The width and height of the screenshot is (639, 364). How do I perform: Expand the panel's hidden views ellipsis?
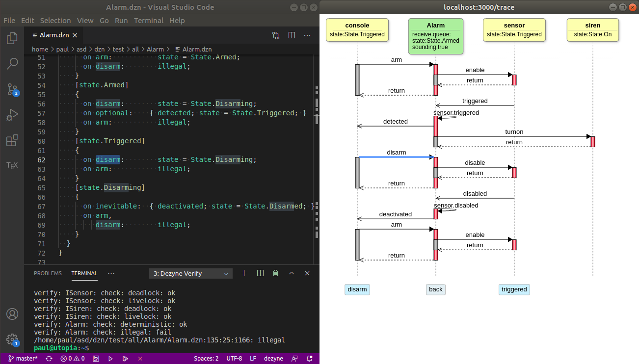tap(111, 273)
